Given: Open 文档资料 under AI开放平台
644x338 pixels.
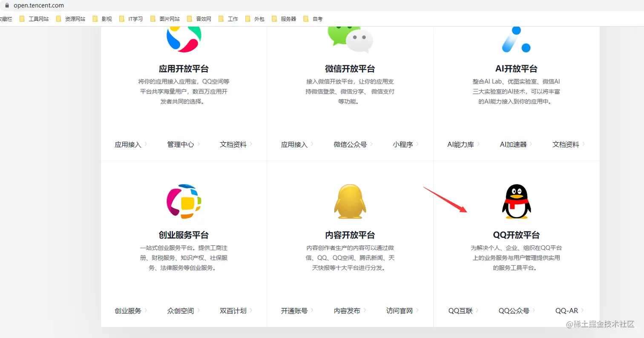Looking at the screenshot, I should tap(569, 144).
